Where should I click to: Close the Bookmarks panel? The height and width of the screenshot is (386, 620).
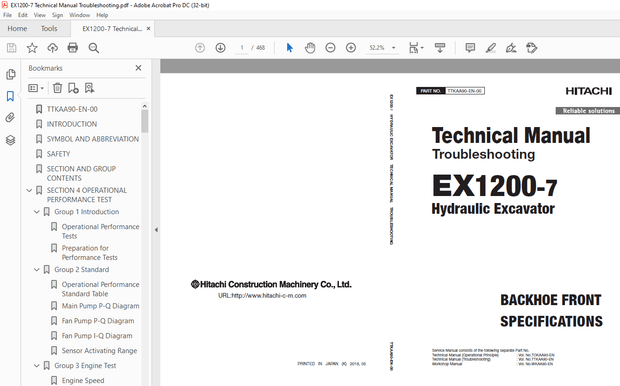138,68
